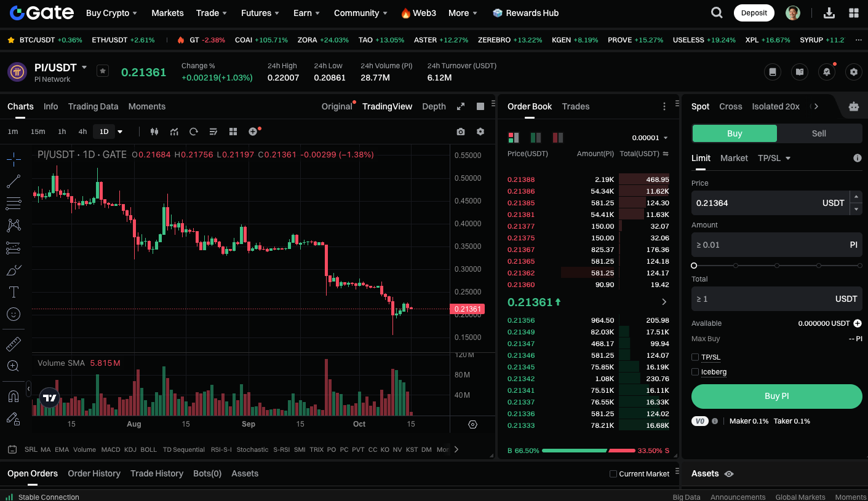Toggle assets visibility eye icon
Viewport: 868px width, 501px height.
(729, 474)
